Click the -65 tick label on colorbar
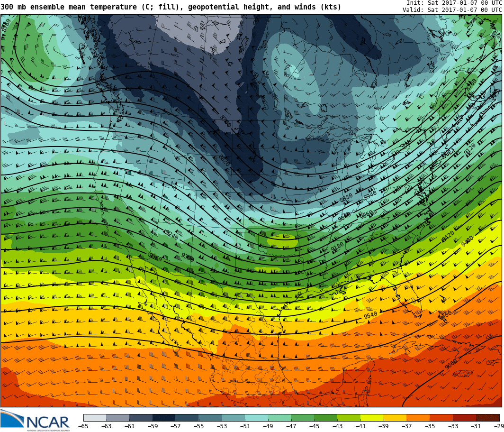Viewport: 504px width, 432px height. click(x=83, y=426)
